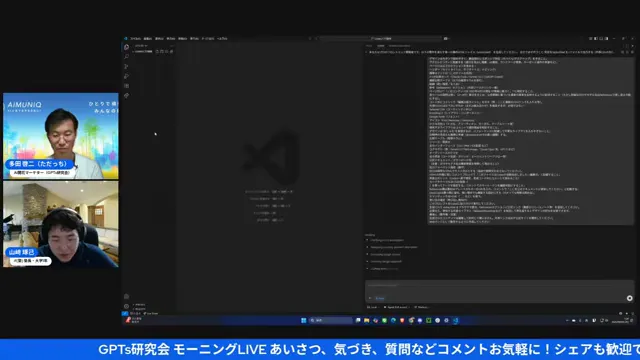Open the Extensions view in the activity bar
The height and width of the screenshot is (360, 640).
pos(127,86)
